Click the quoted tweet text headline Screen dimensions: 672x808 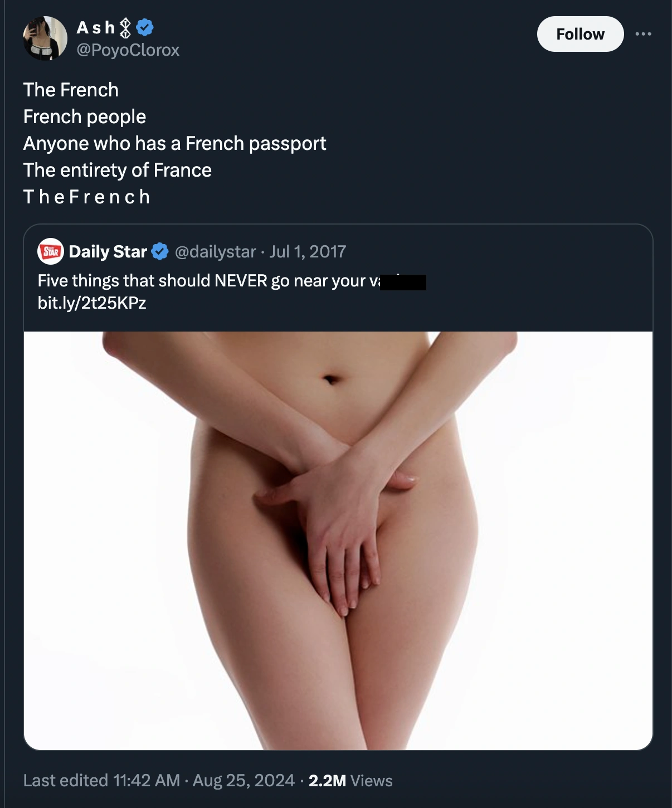tap(232, 280)
